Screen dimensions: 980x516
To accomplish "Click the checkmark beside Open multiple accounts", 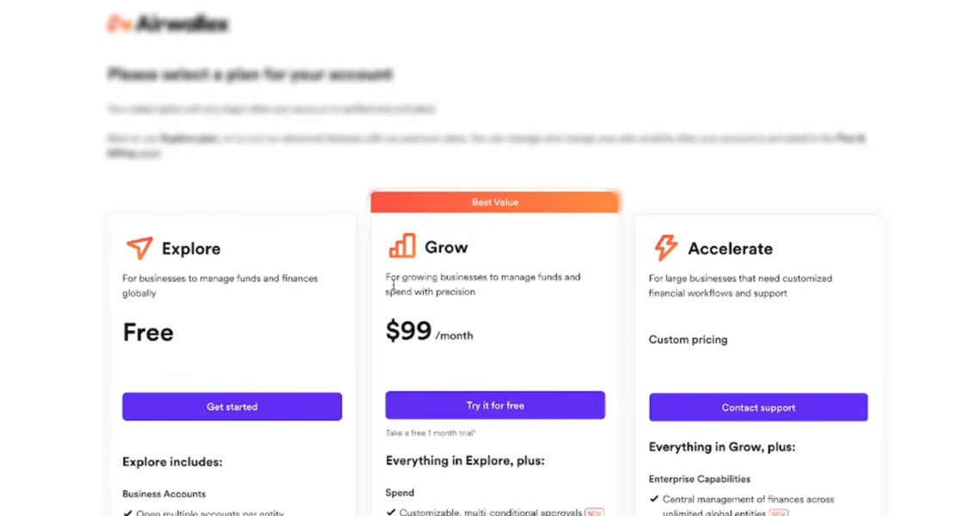I will click(127, 513).
